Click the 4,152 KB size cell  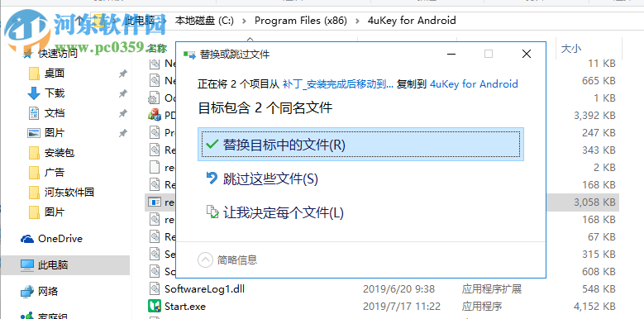pos(594,307)
